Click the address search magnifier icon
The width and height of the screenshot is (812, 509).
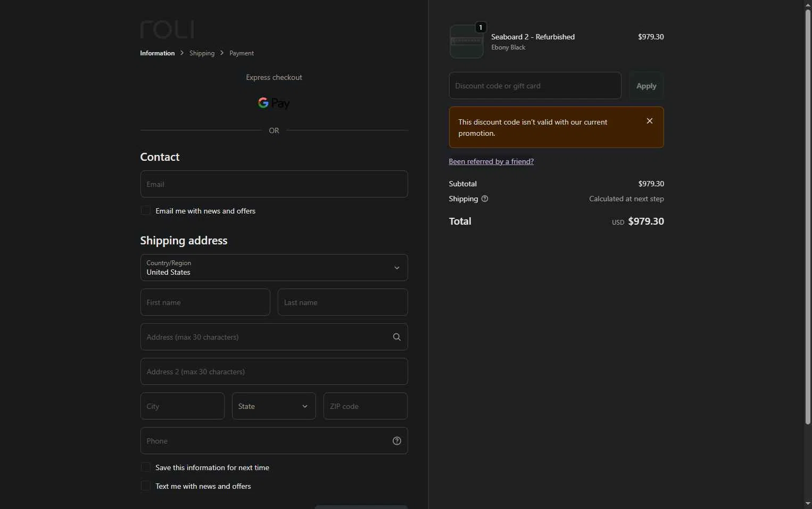click(396, 337)
